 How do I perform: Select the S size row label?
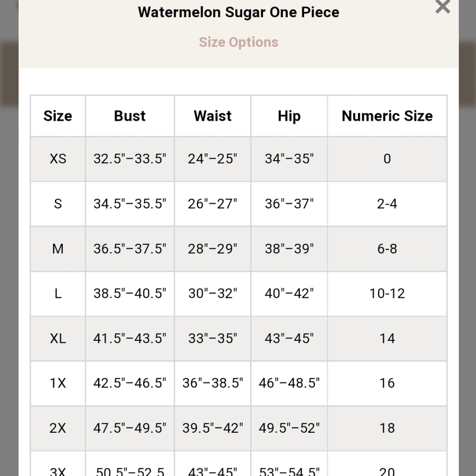pyautogui.click(x=58, y=204)
